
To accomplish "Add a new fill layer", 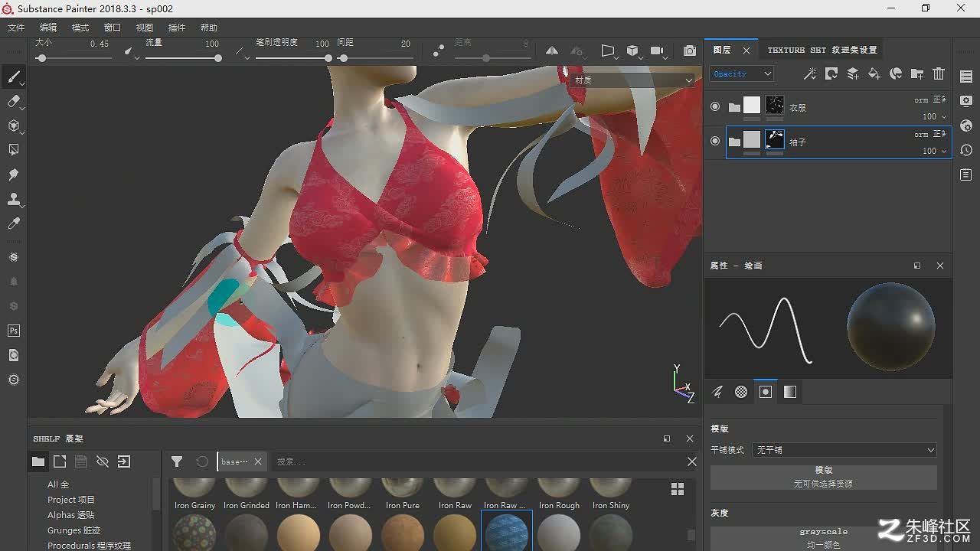I will [874, 73].
